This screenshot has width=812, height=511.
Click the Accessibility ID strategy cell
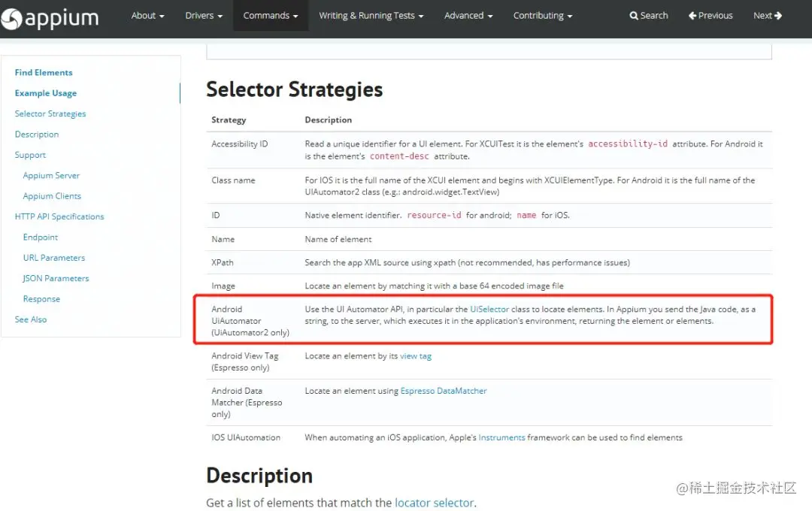[x=239, y=144]
